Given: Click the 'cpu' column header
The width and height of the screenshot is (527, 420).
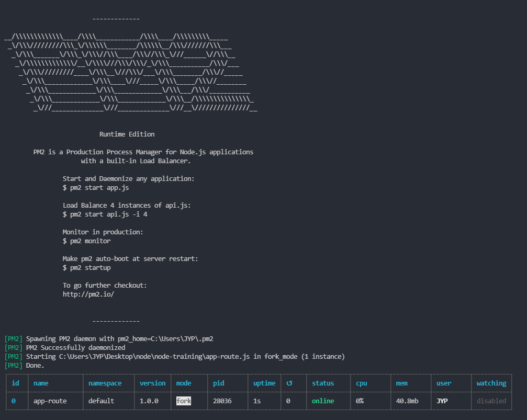Looking at the screenshot, I should click(362, 383).
